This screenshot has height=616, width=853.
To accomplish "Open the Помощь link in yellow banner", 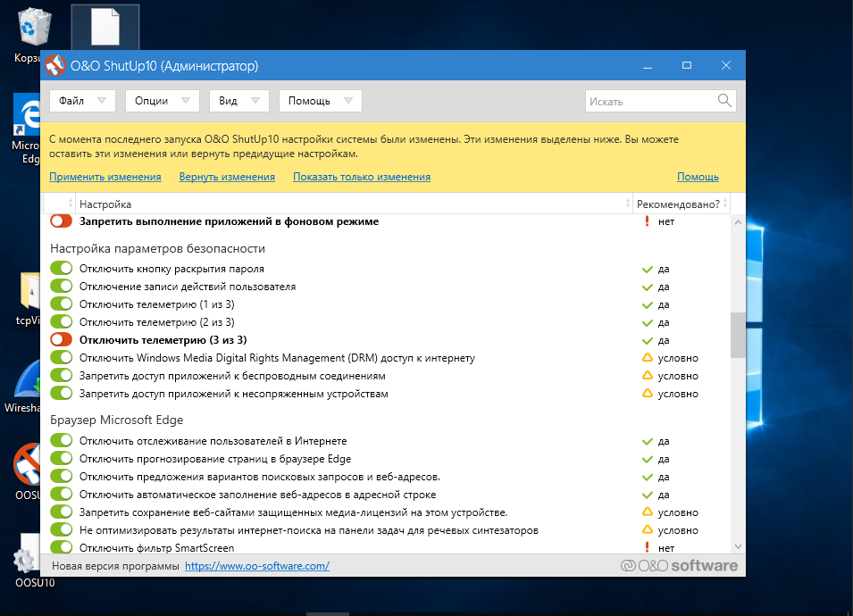I will click(x=698, y=177).
